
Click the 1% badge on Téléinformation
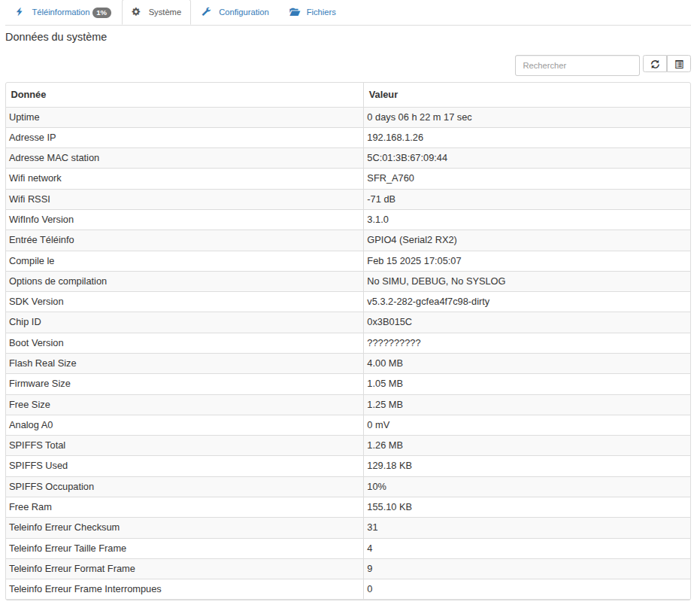[102, 13]
